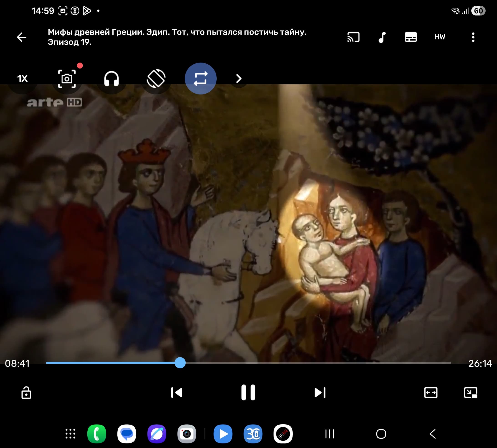Pause the video playback

click(248, 392)
